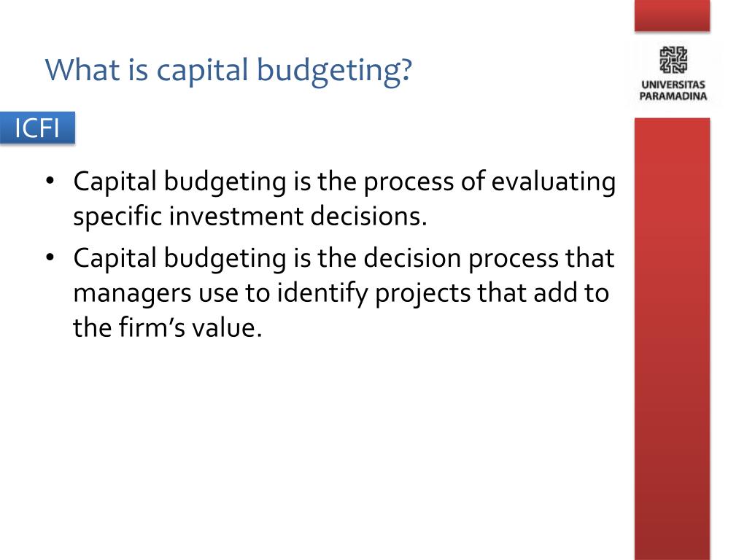This screenshot has height=560, width=747.
Task: Click the Universitas Paramadina logo emblem
Action: tap(673, 60)
